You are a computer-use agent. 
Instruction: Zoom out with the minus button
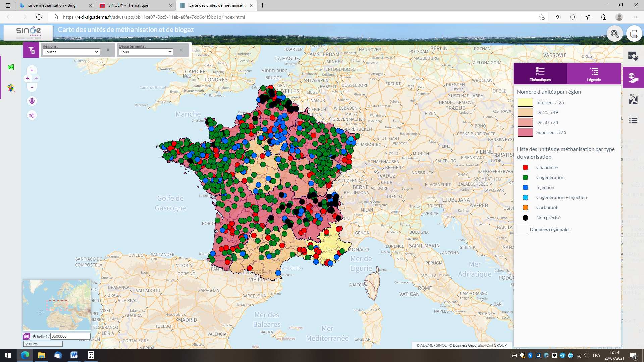(32, 87)
